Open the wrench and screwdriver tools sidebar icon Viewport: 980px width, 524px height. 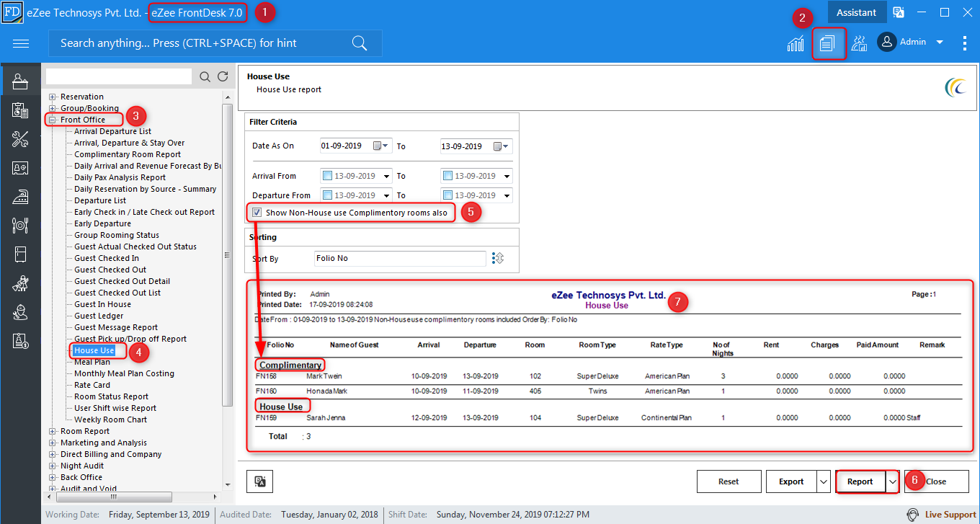point(20,139)
